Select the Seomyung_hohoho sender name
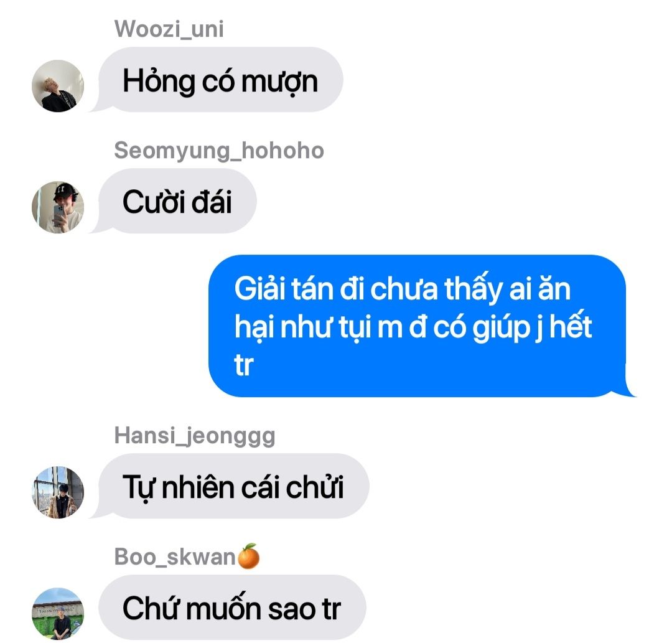 coord(219,151)
